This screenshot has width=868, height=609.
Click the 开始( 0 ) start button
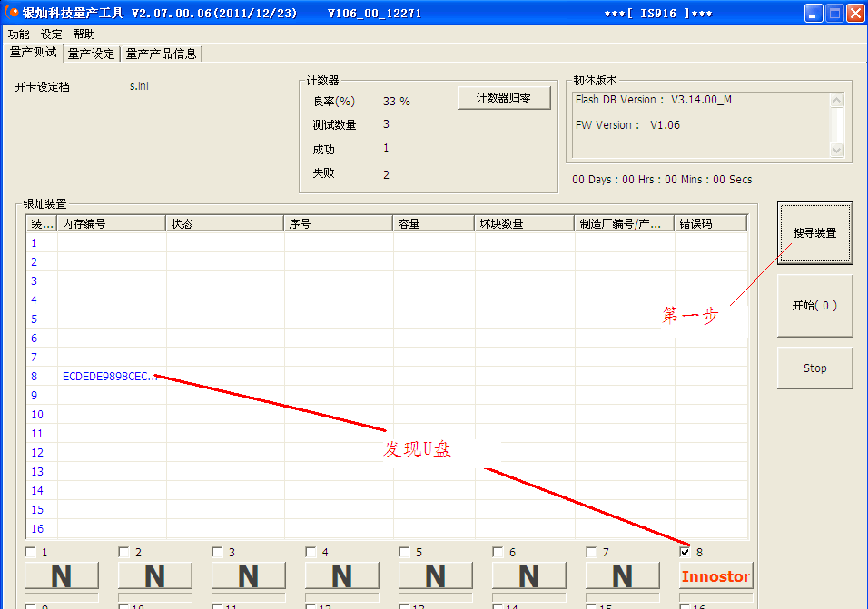(814, 305)
